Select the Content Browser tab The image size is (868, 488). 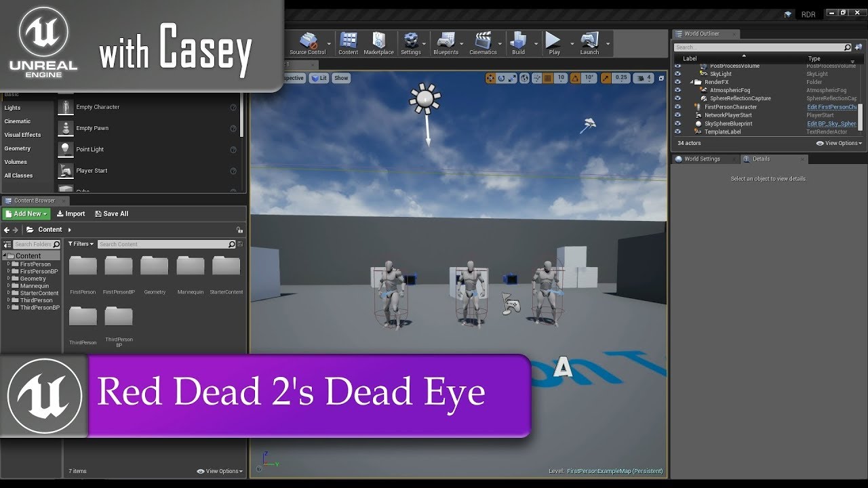coord(35,201)
